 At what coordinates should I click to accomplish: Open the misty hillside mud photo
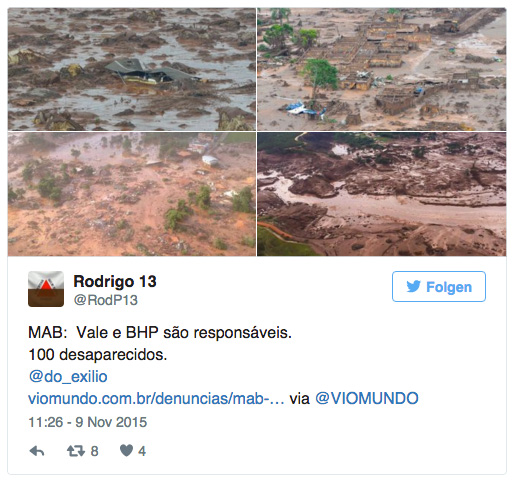pyautogui.click(x=132, y=194)
